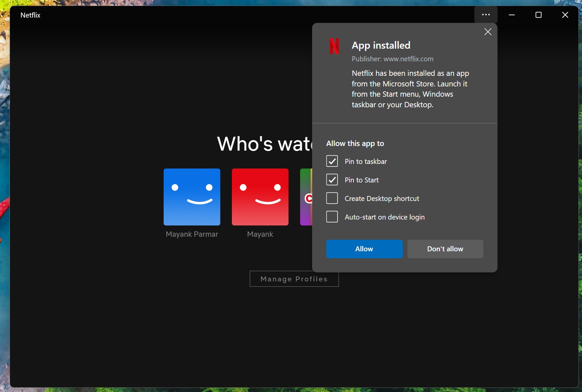Enable Auto-start on device login
This screenshot has height=392, width=582.
(x=332, y=217)
